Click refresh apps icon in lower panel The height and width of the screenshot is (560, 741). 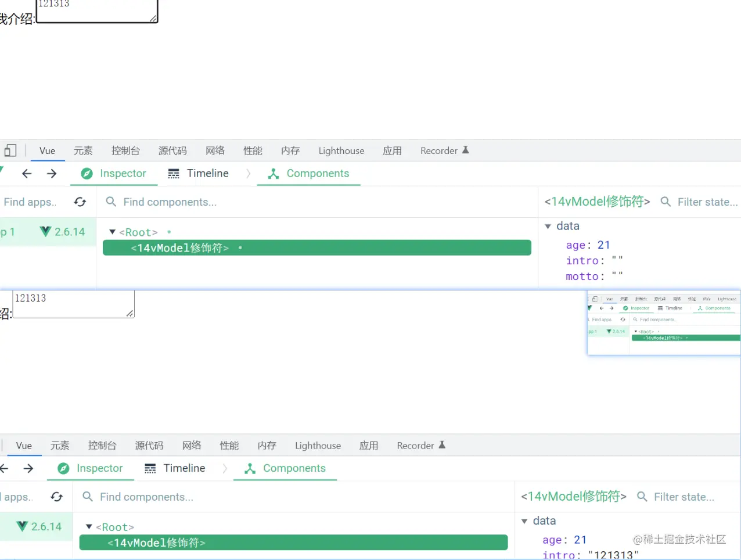[57, 497]
